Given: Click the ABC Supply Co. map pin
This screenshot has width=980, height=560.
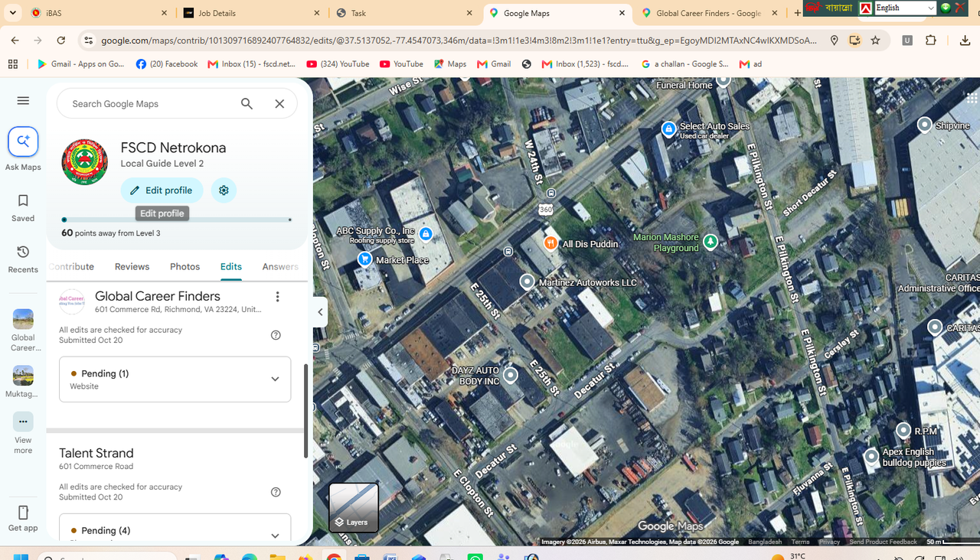Looking at the screenshot, I should click(426, 233).
